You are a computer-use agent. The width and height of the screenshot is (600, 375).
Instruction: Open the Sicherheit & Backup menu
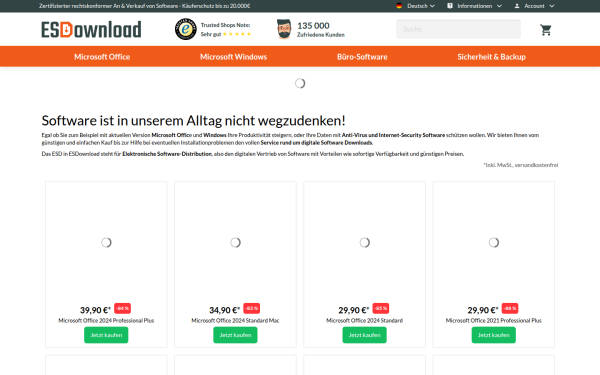coord(491,57)
